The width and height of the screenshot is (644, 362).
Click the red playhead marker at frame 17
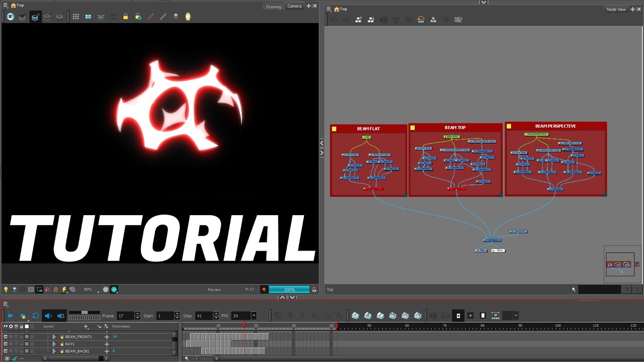tap(245, 326)
